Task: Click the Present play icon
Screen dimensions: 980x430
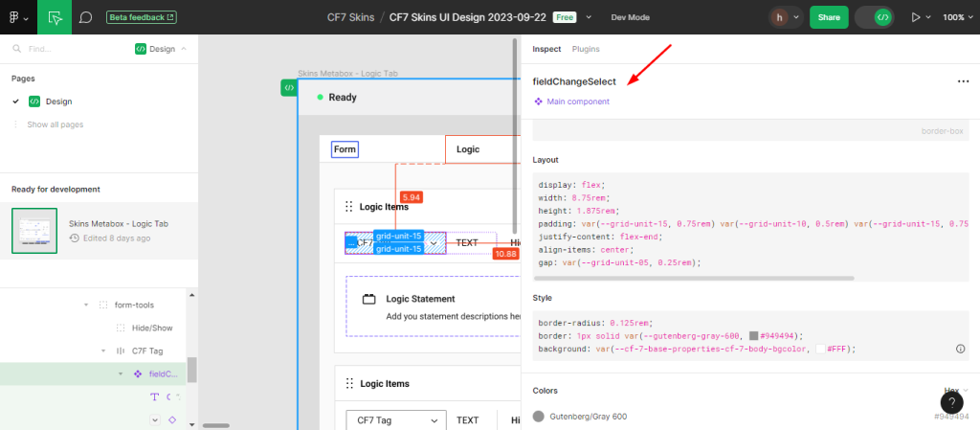Action: coord(917,17)
